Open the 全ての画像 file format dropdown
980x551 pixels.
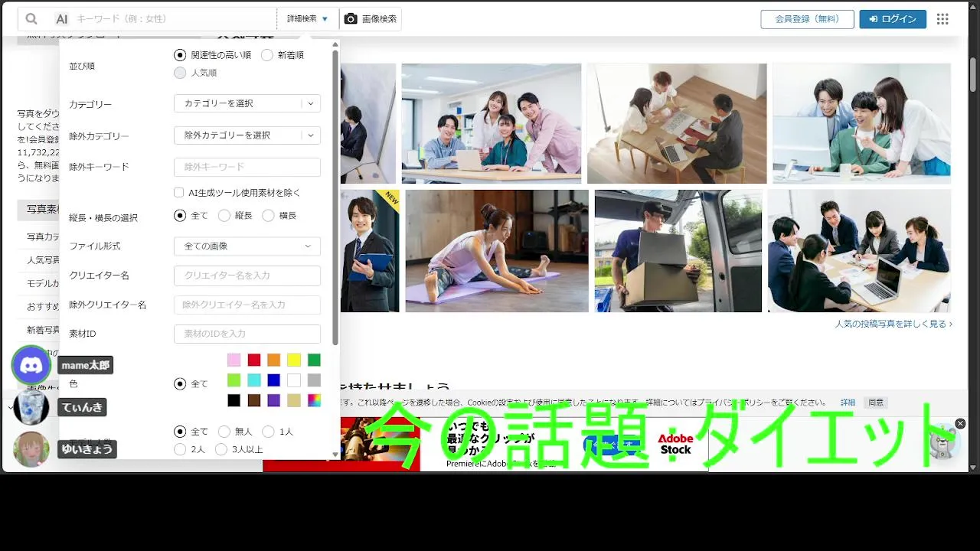(x=247, y=246)
